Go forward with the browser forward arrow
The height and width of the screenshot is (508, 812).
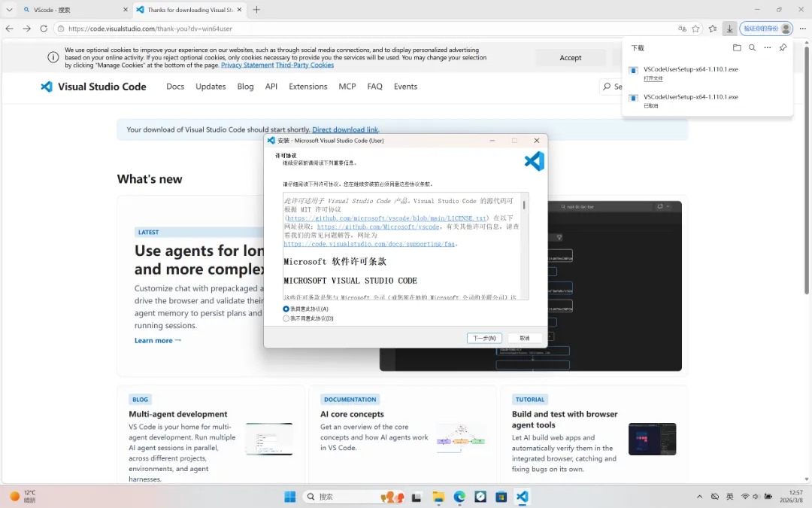pos(26,29)
